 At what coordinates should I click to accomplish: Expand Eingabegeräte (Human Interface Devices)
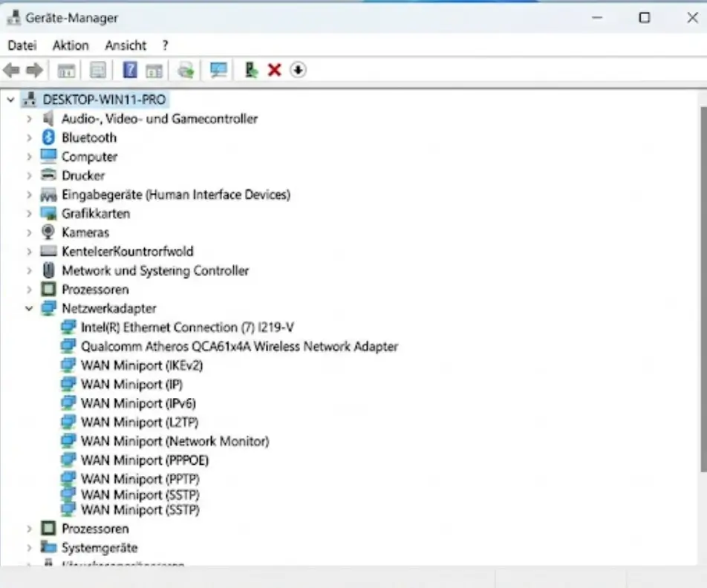[x=29, y=195]
